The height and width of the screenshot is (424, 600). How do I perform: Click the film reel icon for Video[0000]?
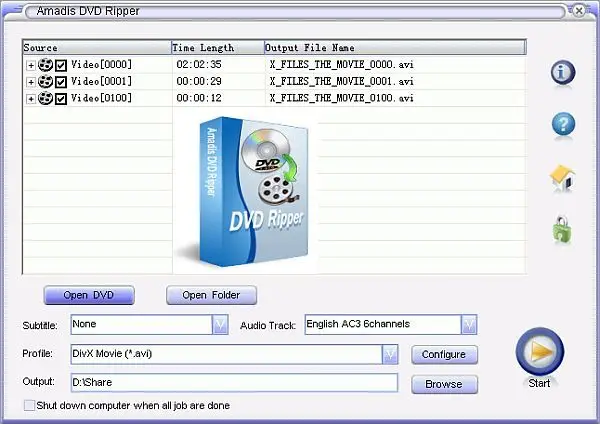(x=45, y=65)
